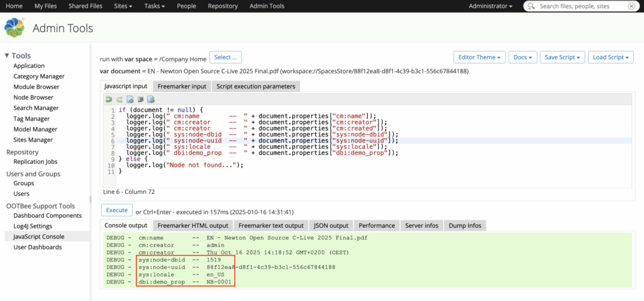644x301 pixels.
Task: Collapse the Tools section triangle
Action: 7,55
